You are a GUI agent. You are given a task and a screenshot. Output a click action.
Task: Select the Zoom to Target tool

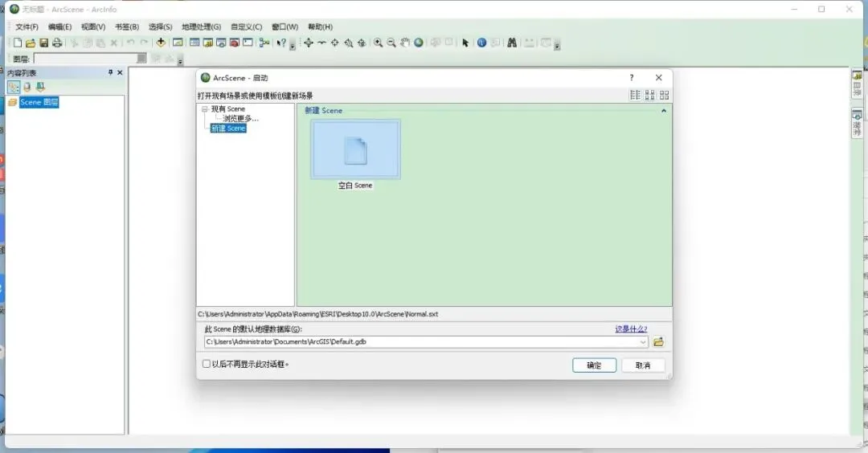[348, 43]
